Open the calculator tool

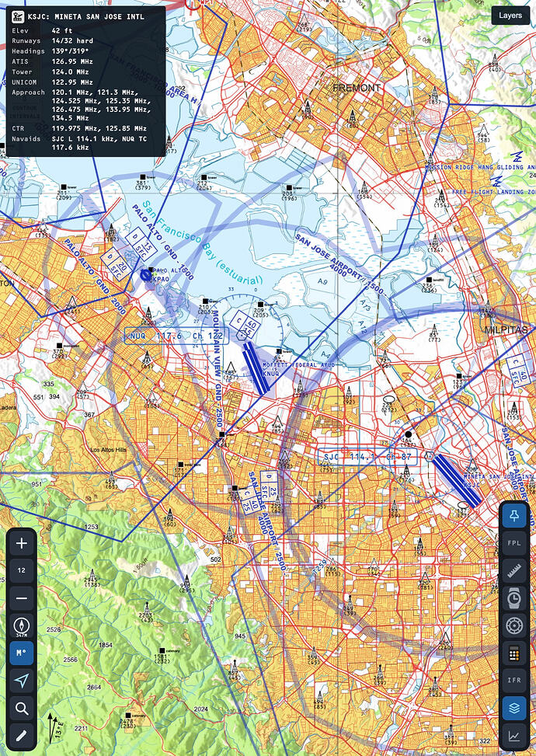[514, 653]
